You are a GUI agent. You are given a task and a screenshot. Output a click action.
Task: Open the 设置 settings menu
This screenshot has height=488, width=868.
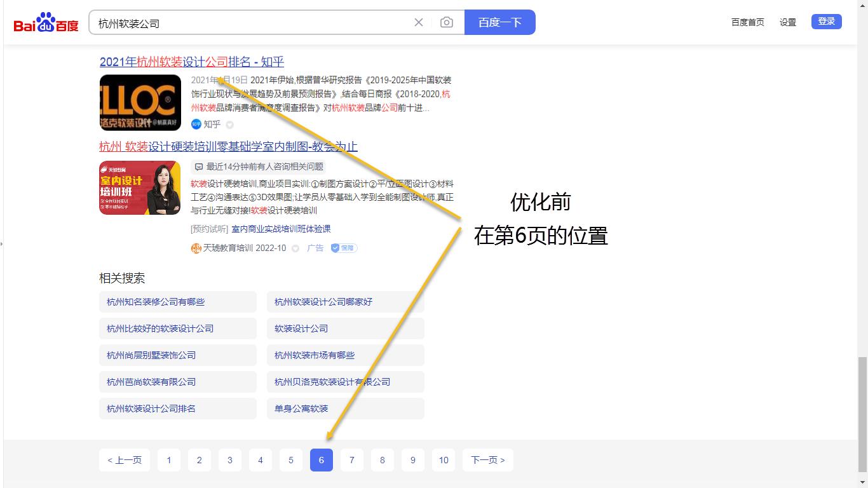(787, 21)
